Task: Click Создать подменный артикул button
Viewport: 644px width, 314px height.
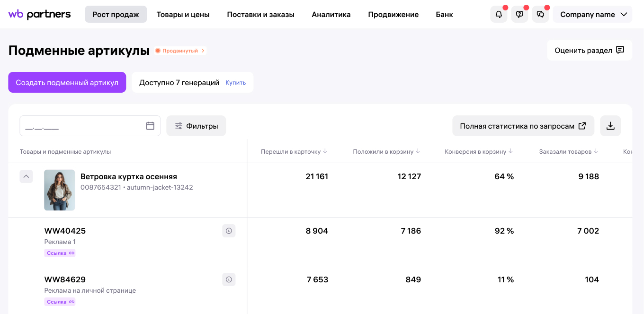Action: pyautogui.click(x=67, y=82)
